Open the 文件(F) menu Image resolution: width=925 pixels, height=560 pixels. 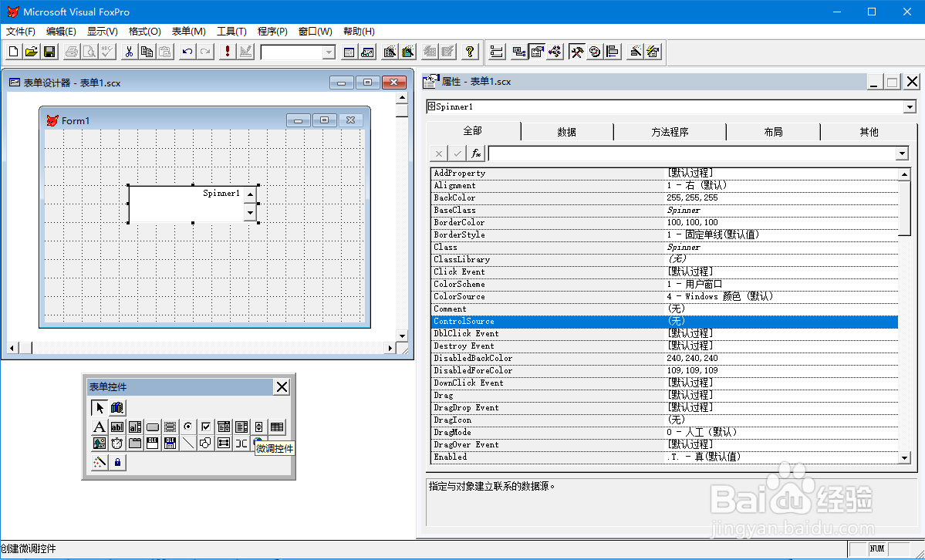click(21, 32)
